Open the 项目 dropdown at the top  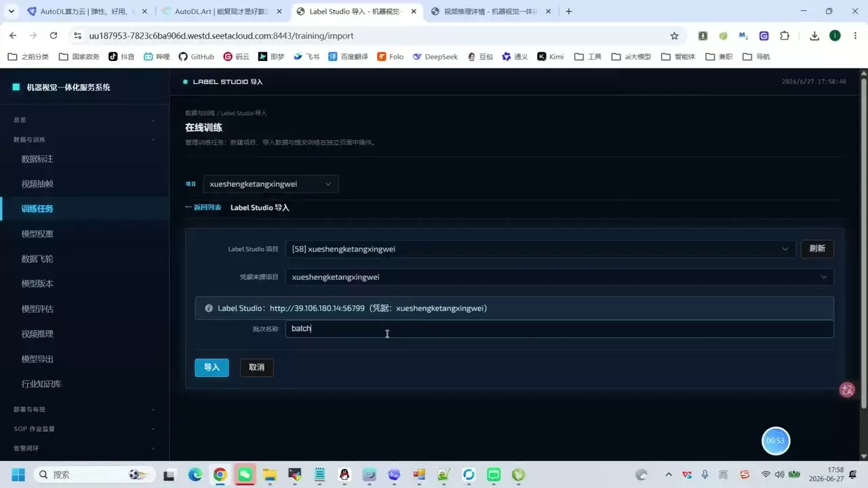[x=271, y=184]
